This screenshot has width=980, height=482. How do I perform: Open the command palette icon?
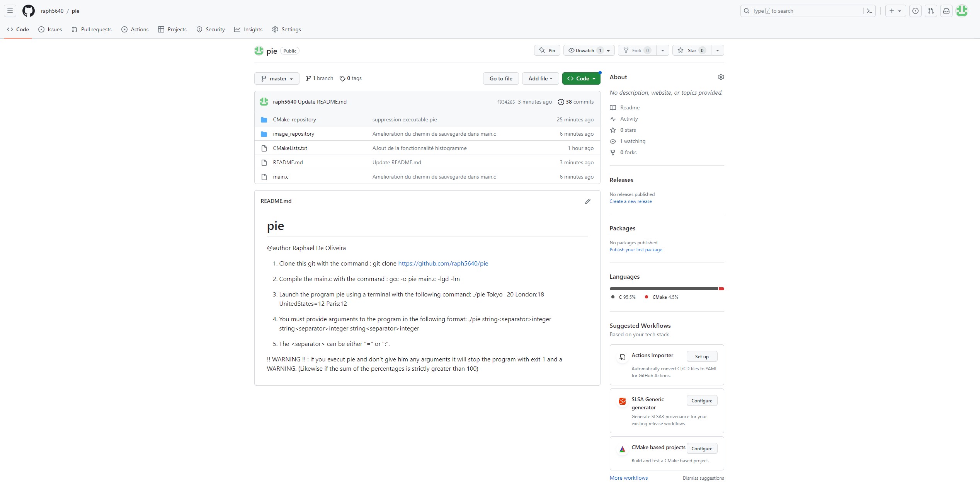click(869, 11)
